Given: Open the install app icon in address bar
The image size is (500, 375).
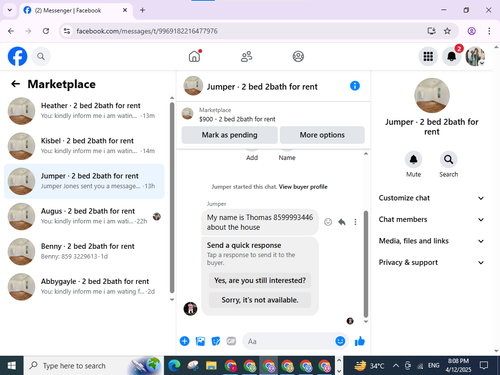Looking at the screenshot, I should [431, 31].
